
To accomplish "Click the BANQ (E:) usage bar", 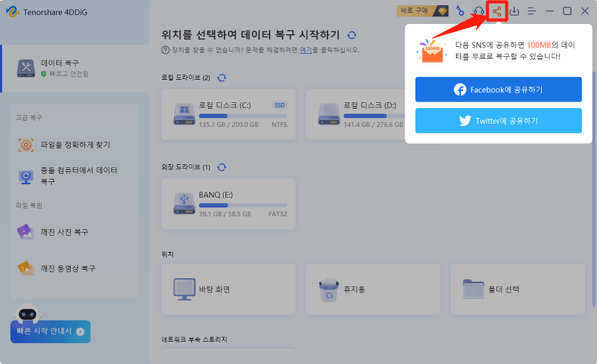I will click(243, 205).
